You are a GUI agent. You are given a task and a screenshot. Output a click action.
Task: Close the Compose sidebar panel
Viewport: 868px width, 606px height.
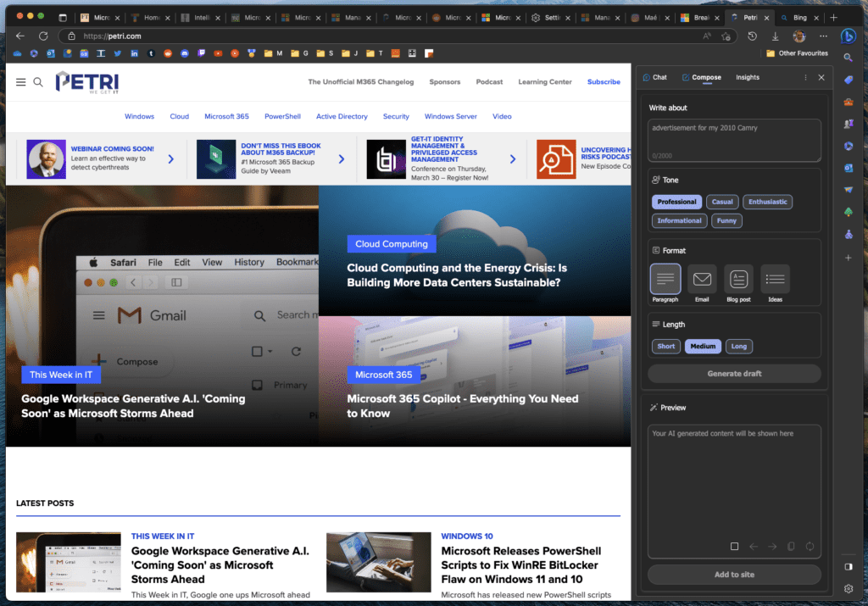pyautogui.click(x=821, y=77)
